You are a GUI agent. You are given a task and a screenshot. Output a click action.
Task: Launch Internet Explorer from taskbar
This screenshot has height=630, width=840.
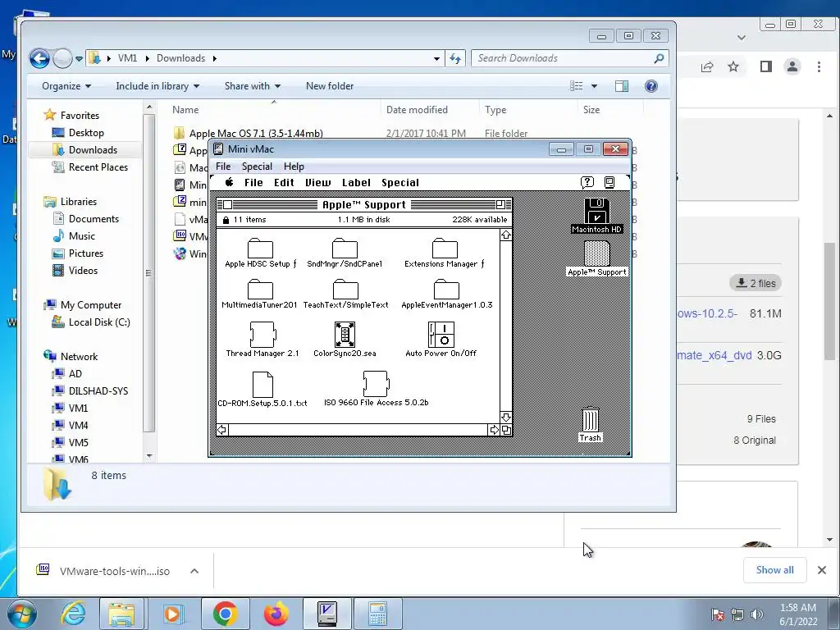tap(72, 614)
